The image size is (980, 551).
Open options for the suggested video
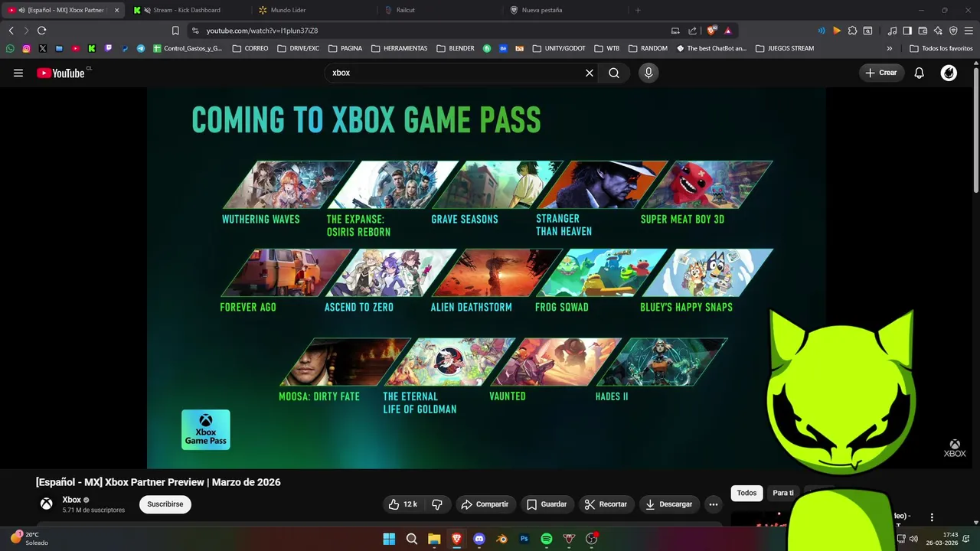932,517
